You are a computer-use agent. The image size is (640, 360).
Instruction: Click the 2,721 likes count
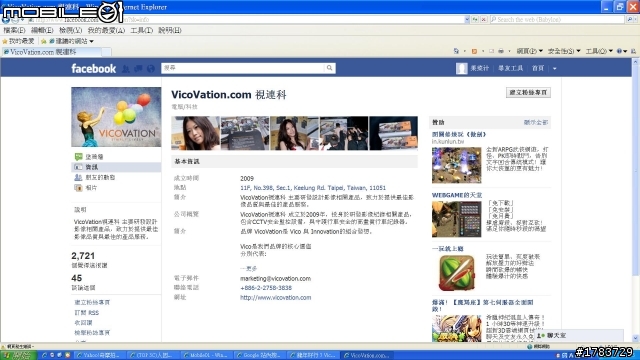(x=83, y=256)
